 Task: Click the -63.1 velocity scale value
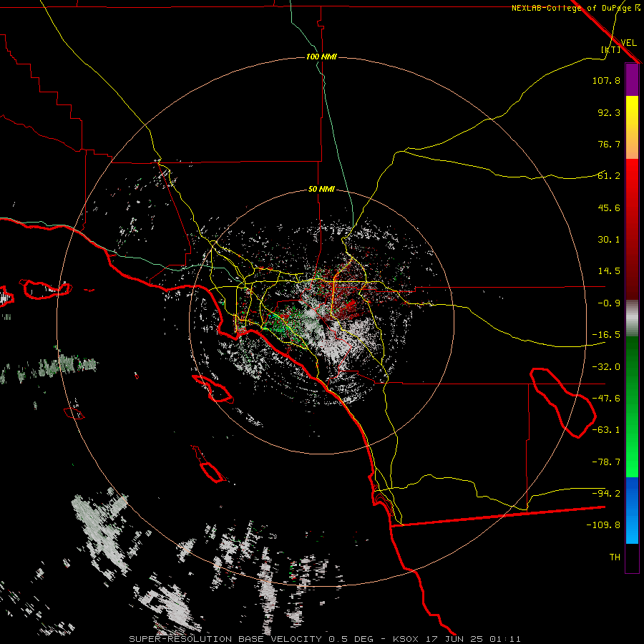click(606, 430)
